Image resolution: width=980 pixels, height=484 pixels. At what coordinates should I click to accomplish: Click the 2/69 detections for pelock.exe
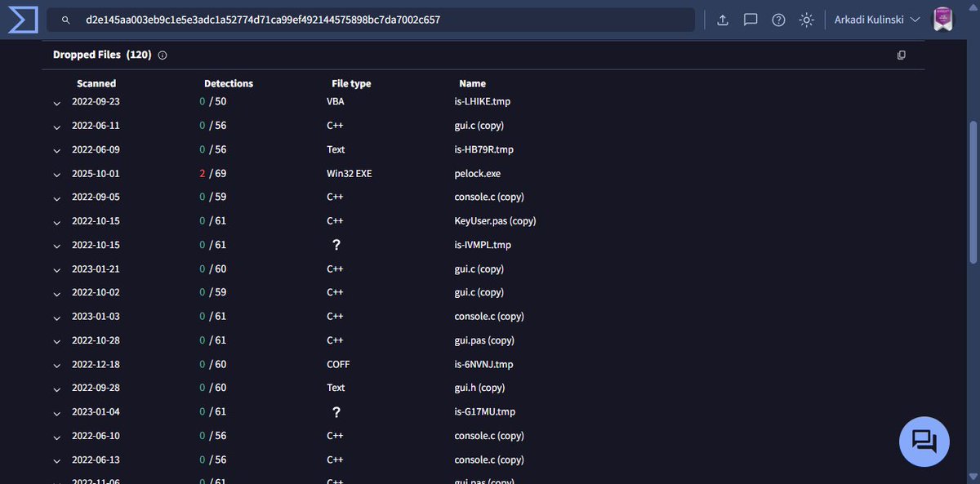click(212, 173)
